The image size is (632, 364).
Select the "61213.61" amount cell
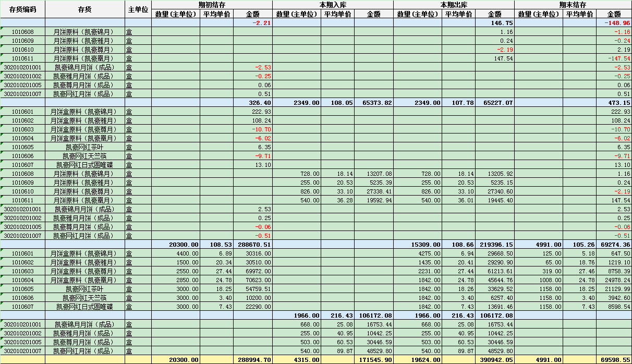point(495,271)
